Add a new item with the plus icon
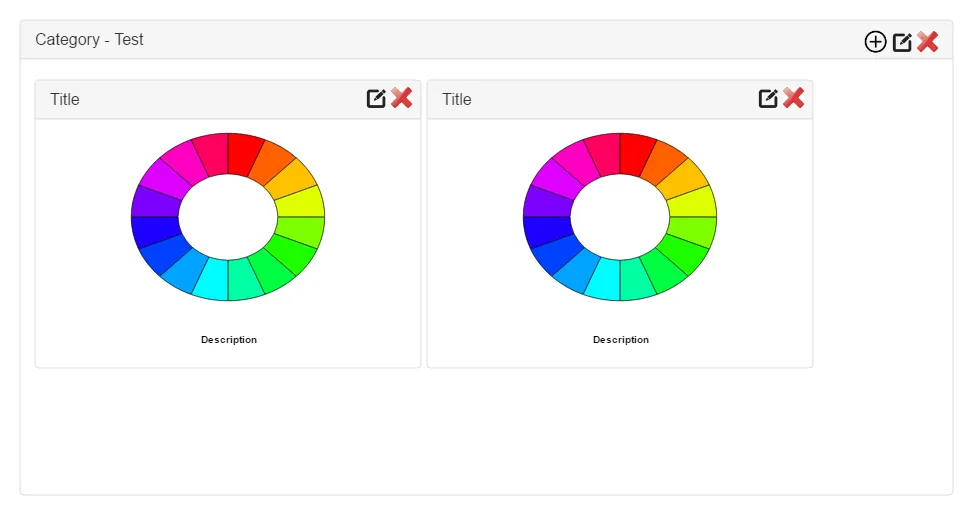The image size is (973, 515). tap(875, 42)
